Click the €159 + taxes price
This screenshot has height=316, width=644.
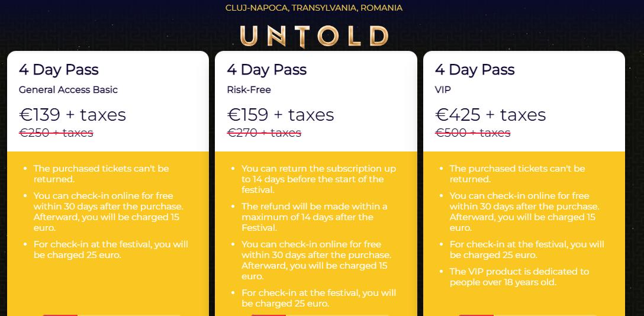tap(281, 114)
